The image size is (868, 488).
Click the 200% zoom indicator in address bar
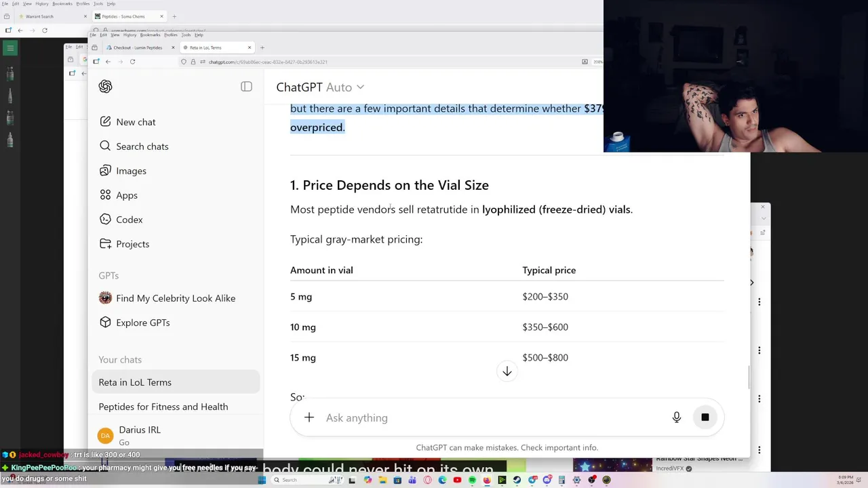click(597, 62)
